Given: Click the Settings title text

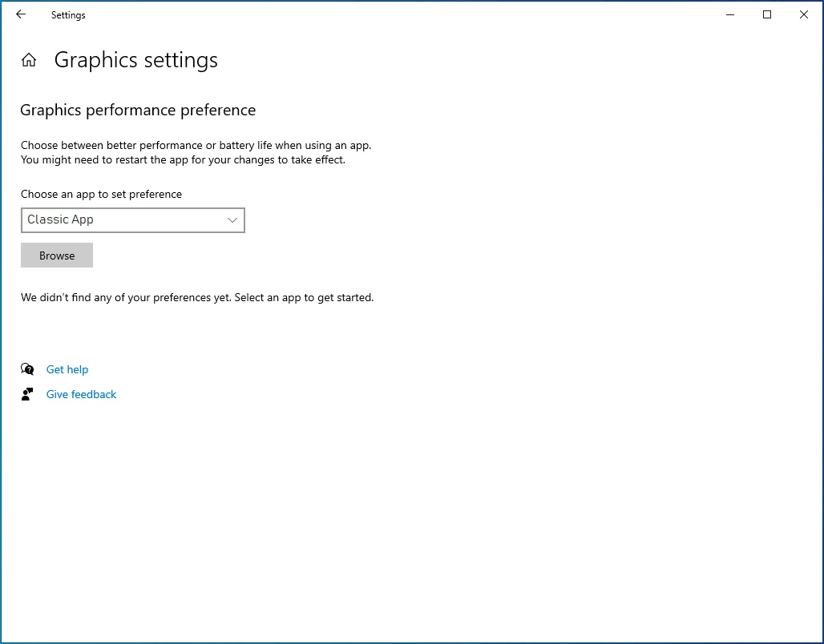Looking at the screenshot, I should point(68,15).
